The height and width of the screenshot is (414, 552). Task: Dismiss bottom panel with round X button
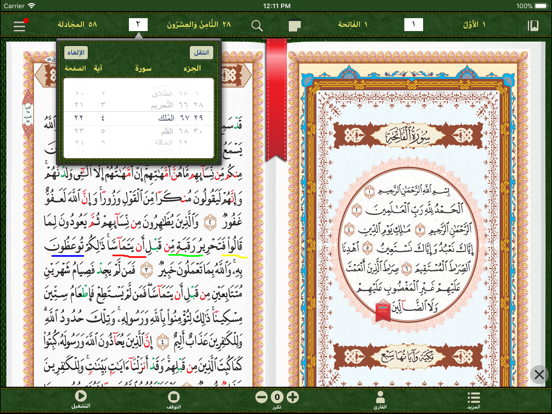[539, 374]
